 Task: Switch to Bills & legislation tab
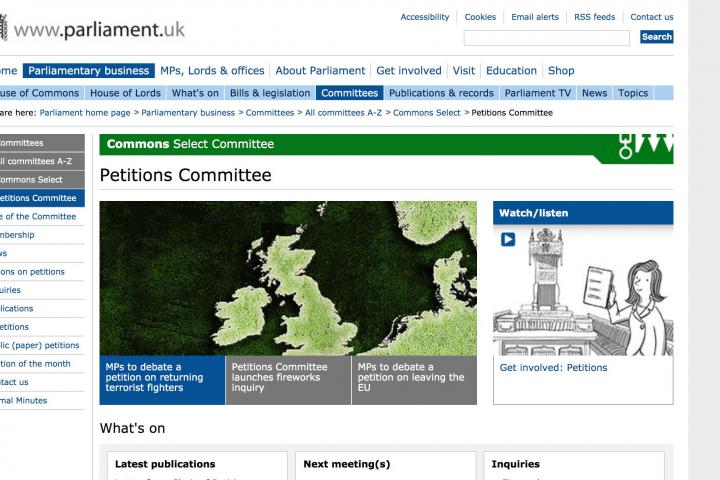(269, 93)
